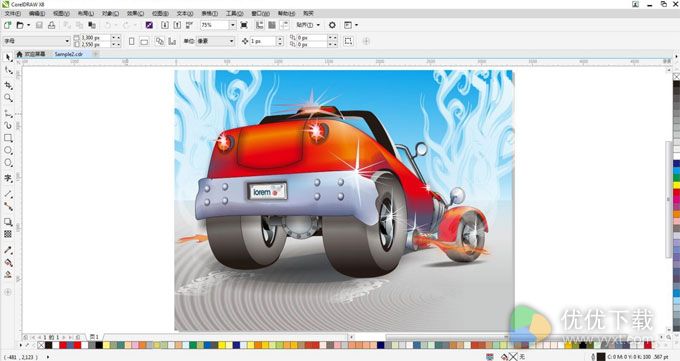
Task: Select the Connector tool
Action: click(8, 207)
